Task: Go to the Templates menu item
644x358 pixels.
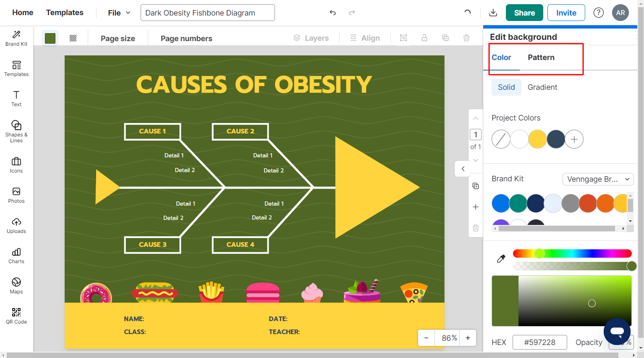Action: pos(65,13)
